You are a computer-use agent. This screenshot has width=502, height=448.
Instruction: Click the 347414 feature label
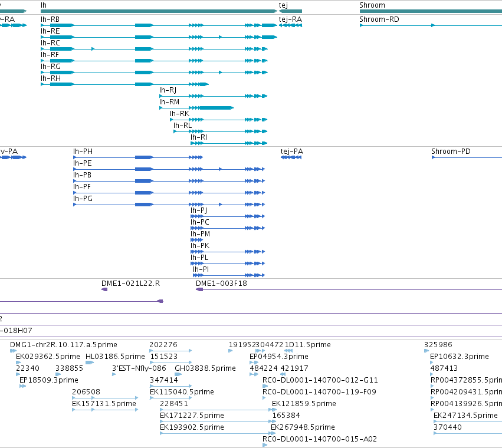163,380
